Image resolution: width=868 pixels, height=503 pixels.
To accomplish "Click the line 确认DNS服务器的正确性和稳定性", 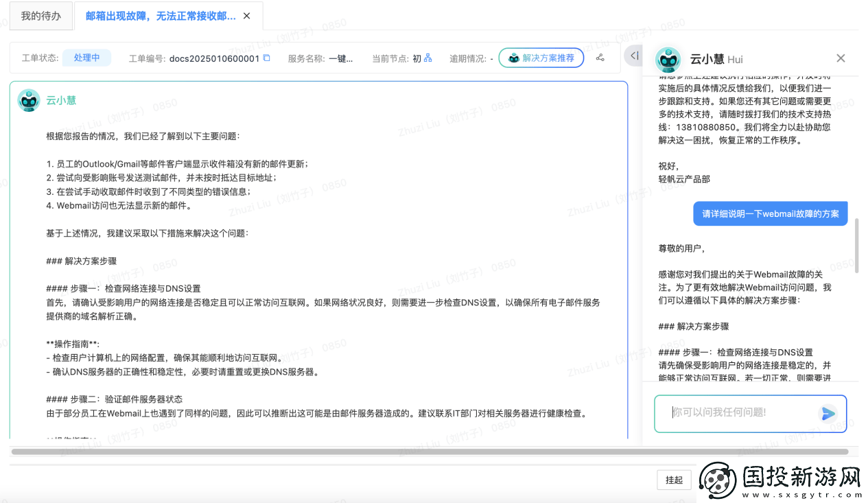I will 183,372.
